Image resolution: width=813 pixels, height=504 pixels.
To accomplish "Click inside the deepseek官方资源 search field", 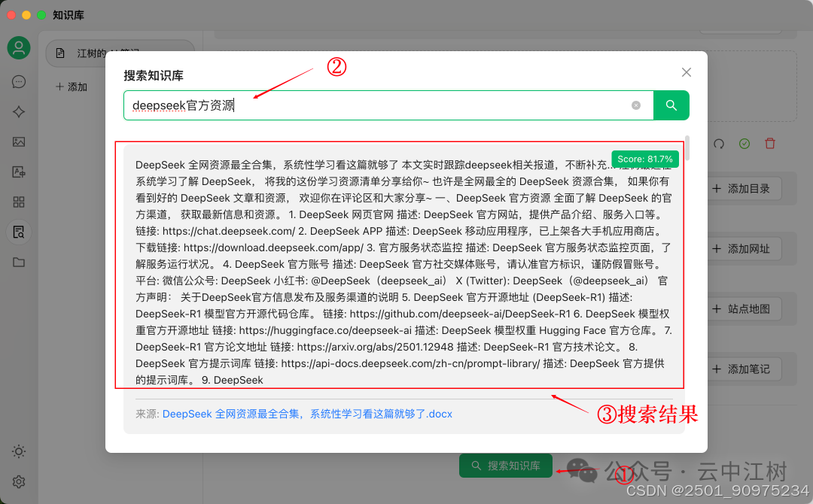I will click(x=388, y=105).
